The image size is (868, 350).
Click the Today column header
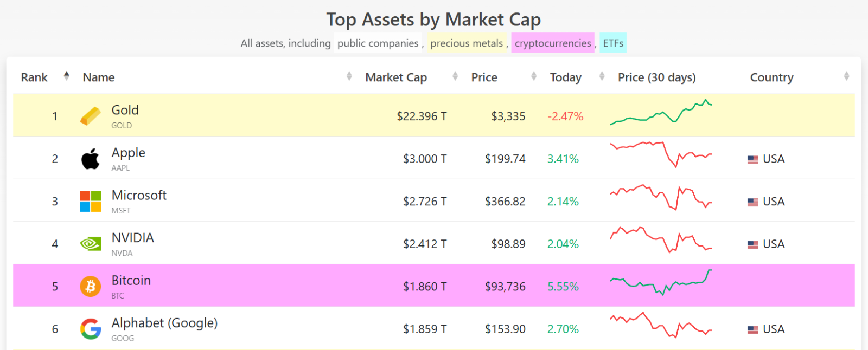click(565, 77)
